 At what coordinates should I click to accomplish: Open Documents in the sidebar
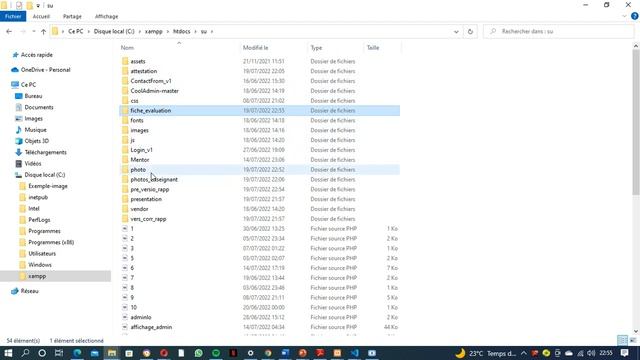[x=39, y=107]
